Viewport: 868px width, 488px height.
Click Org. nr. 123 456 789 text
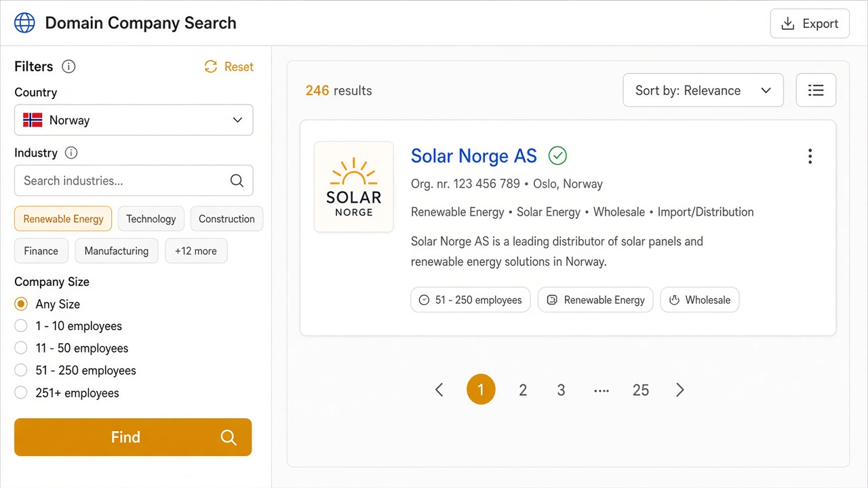pos(465,184)
